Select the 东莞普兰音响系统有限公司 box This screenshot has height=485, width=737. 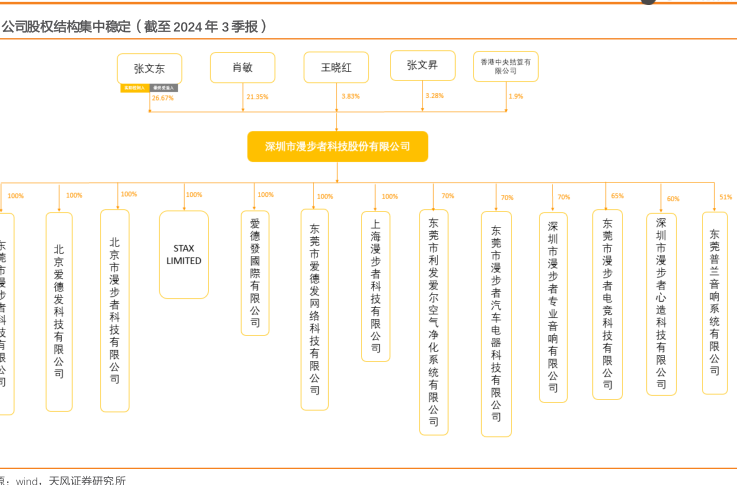click(714, 303)
